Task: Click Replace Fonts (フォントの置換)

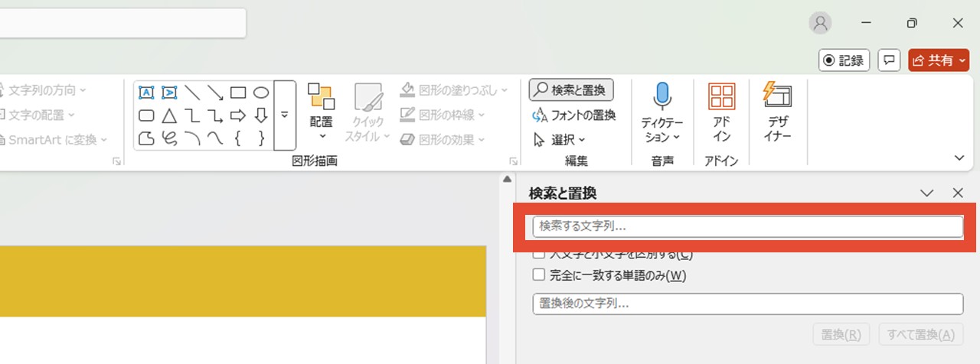Action: (573, 115)
